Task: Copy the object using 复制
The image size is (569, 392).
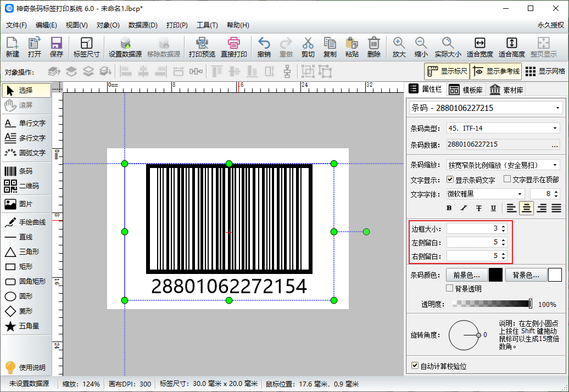Action: [330, 47]
